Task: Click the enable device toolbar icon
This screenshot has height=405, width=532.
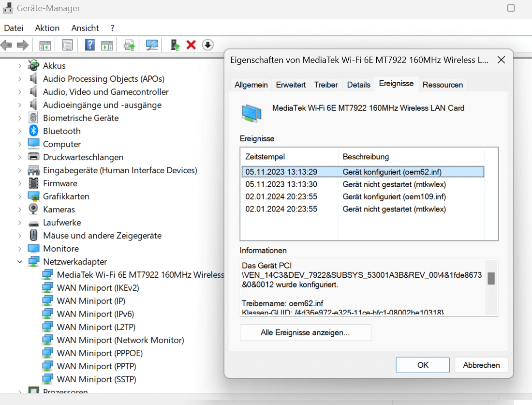Action: 175,45
